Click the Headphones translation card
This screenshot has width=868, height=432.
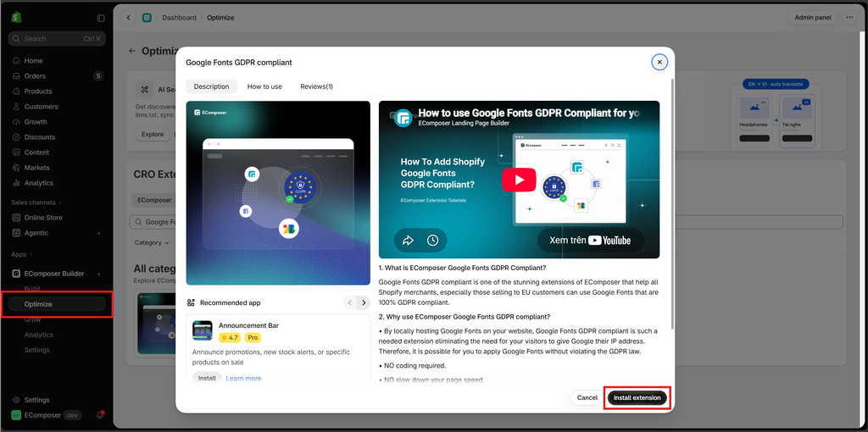754,120
